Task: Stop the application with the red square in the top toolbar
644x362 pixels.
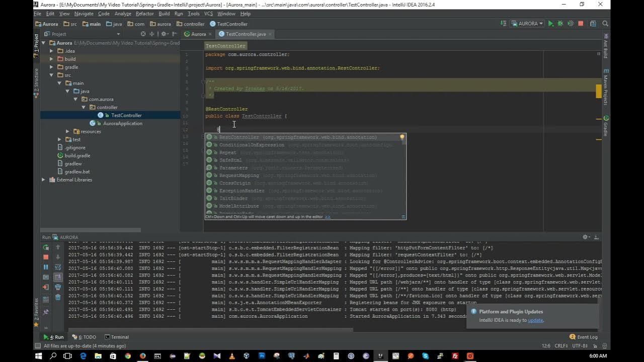Action: [581, 24]
